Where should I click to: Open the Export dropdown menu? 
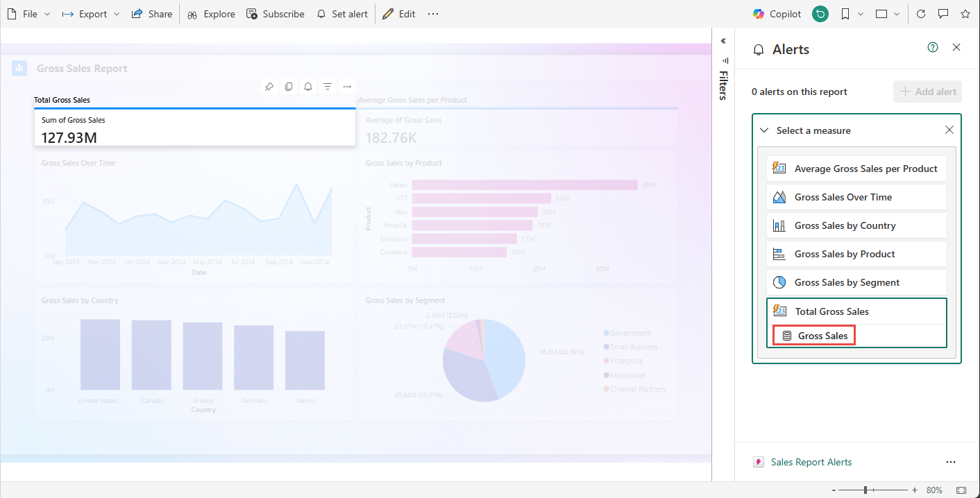[x=91, y=14]
